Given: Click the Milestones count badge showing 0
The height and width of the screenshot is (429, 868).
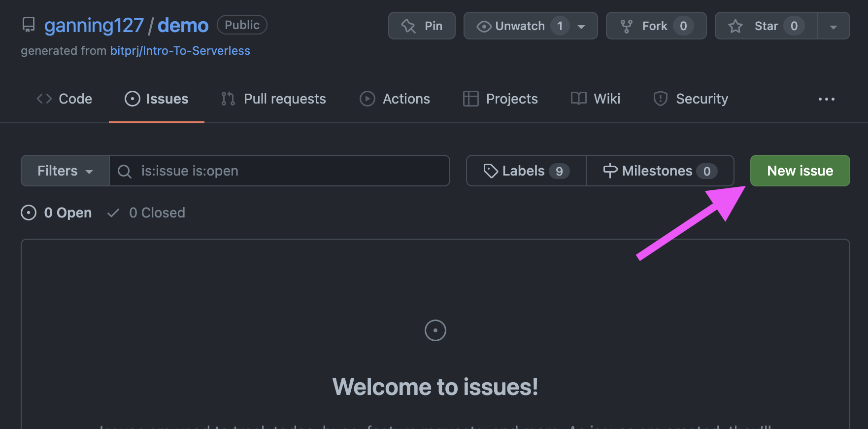Looking at the screenshot, I should [x=707, y=171].
